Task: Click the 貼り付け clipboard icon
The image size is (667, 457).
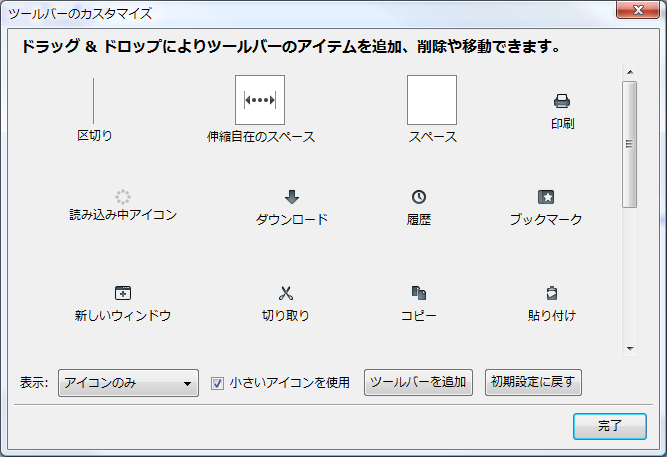Action: 552,293
